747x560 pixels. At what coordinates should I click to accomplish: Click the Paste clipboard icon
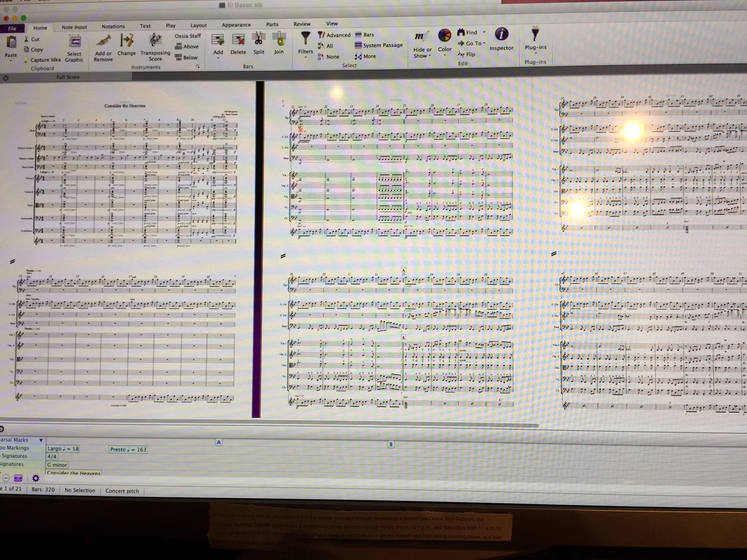11,43
